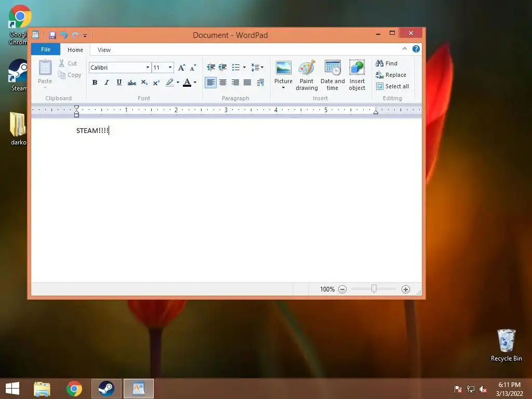
Task: Shrink the font size
Action: tap(193, 68)
